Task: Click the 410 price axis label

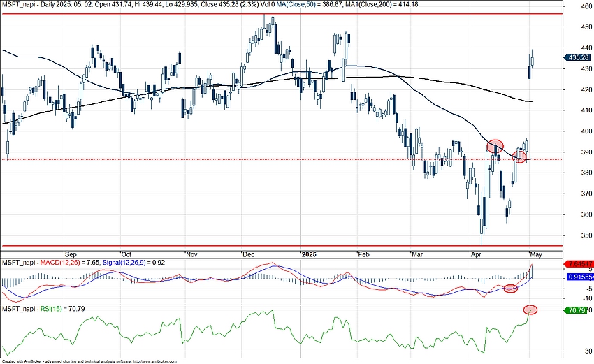Action: [x=587, y=110]
